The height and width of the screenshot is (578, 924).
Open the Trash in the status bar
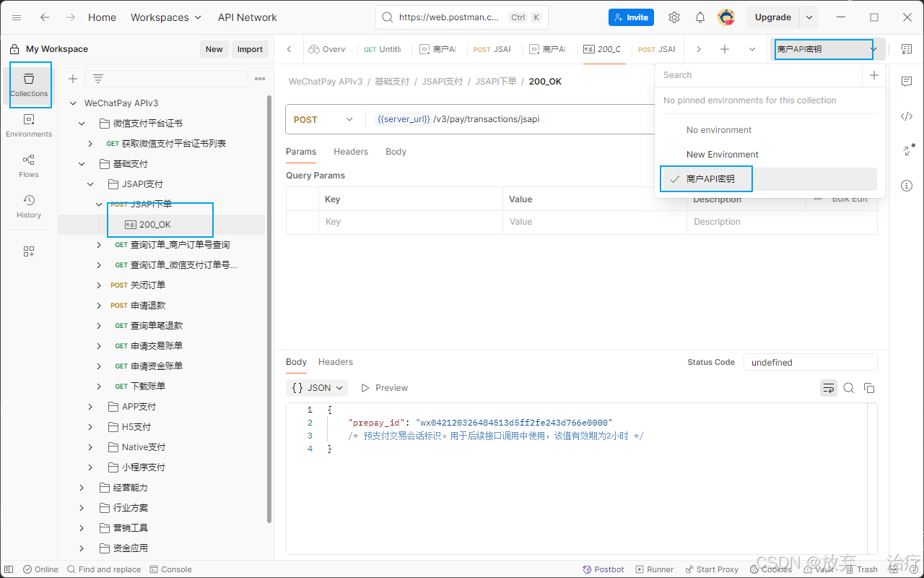[x=862, y=569]
